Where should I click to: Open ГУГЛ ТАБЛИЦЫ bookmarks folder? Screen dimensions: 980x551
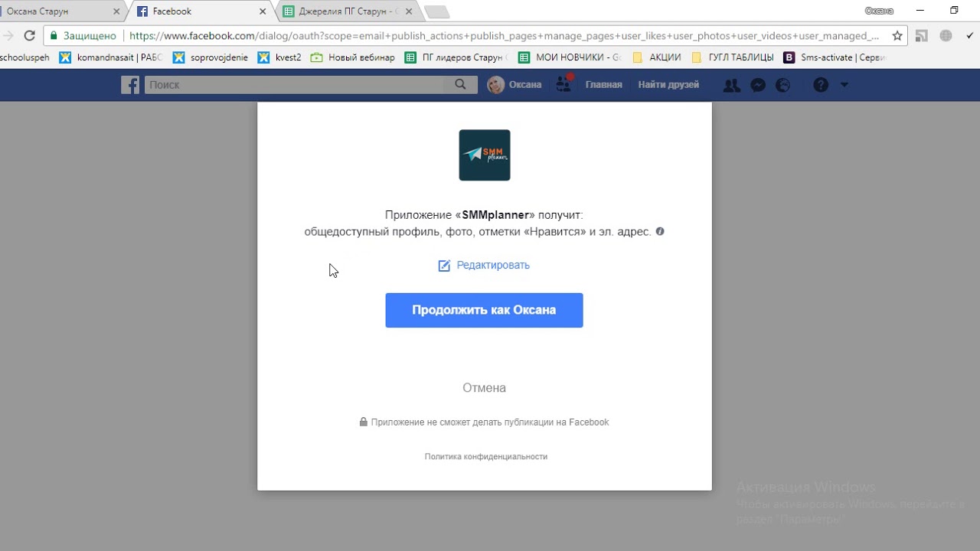pyautogui.click(x=733, y=57)
